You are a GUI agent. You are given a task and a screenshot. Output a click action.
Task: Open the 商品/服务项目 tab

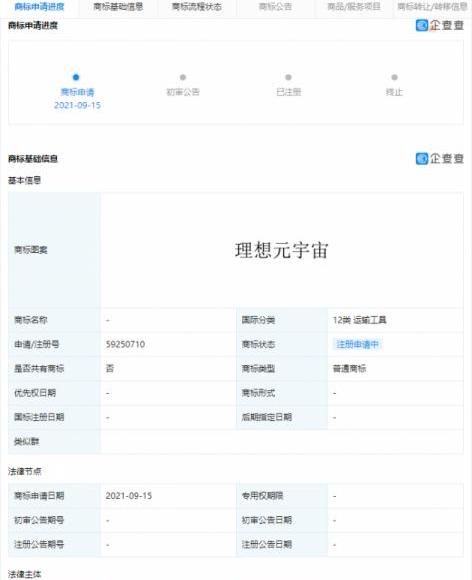click(x=354, y=7)
